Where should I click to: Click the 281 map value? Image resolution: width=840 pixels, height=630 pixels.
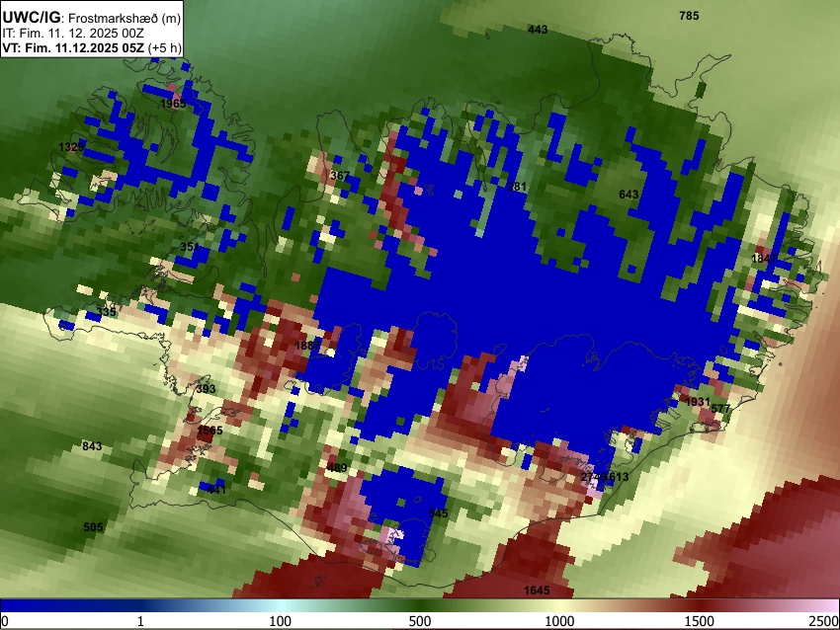pyautogui.click(x=517, y=187)
